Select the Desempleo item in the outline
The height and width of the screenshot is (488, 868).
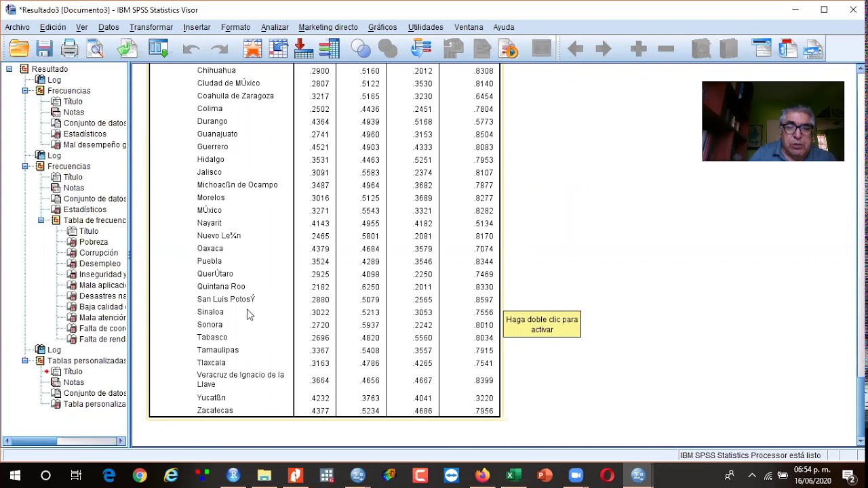100,264
